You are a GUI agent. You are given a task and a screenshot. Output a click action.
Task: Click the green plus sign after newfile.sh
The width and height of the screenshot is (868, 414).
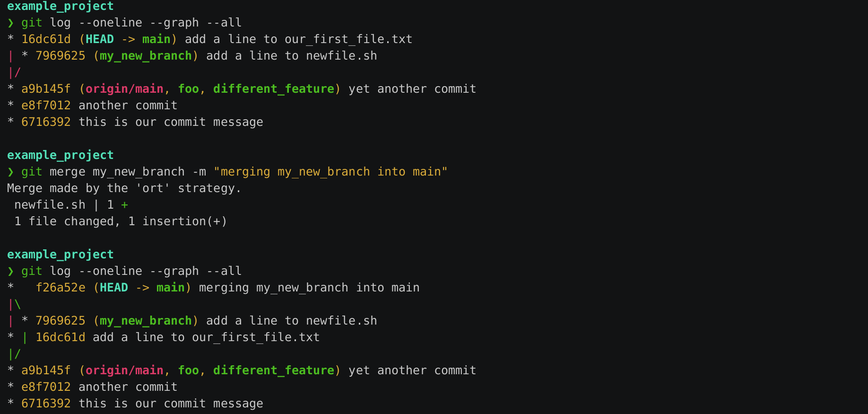[124, 205]
